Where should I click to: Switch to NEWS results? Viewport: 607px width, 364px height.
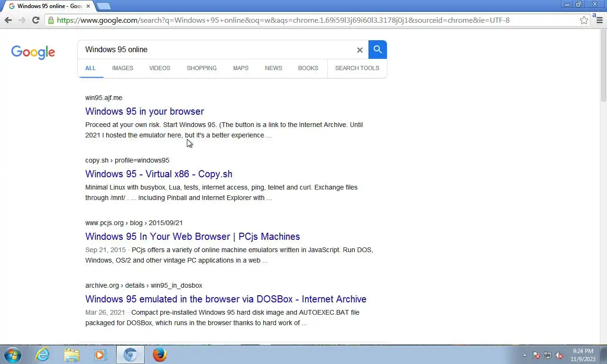pyautogui.click(x=273, y=68)
